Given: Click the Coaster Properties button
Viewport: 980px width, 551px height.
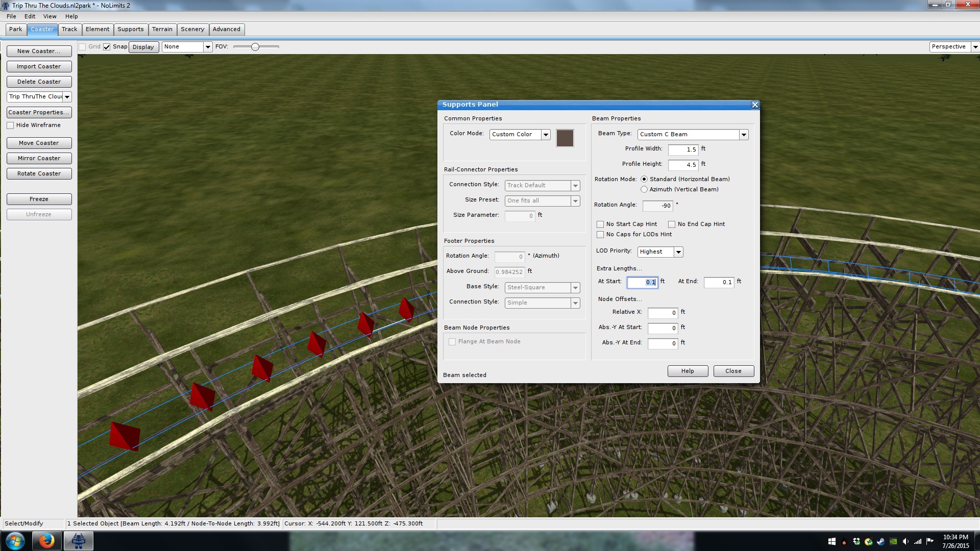Looking at the screenshot, I should click(39, 112).
